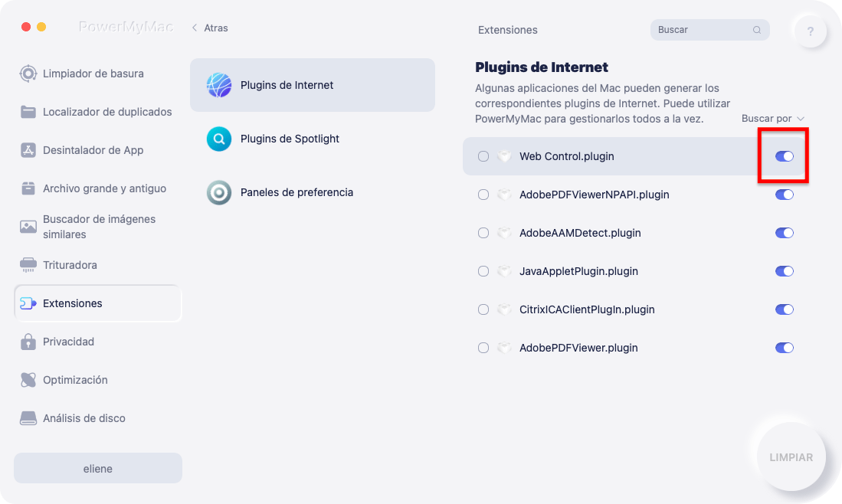Image resolution: width=842 pixels, height=504 pixels.
Task: Disable the Web Control.plugin toggle switch
Action: tap(784, 156)
